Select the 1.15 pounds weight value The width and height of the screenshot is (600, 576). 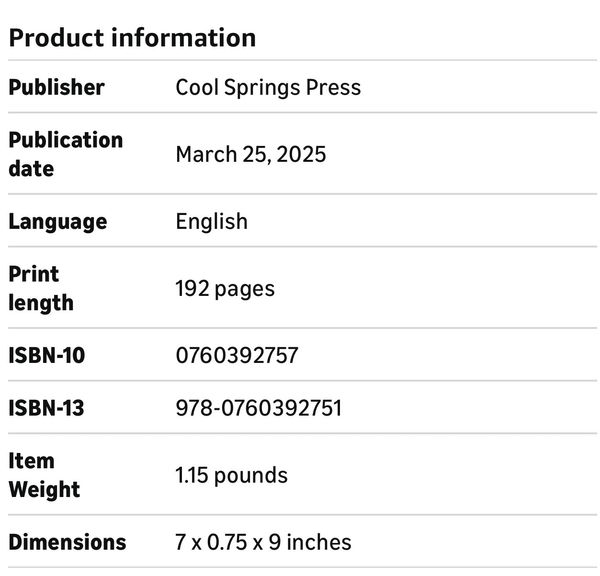(x=231, y=475)
